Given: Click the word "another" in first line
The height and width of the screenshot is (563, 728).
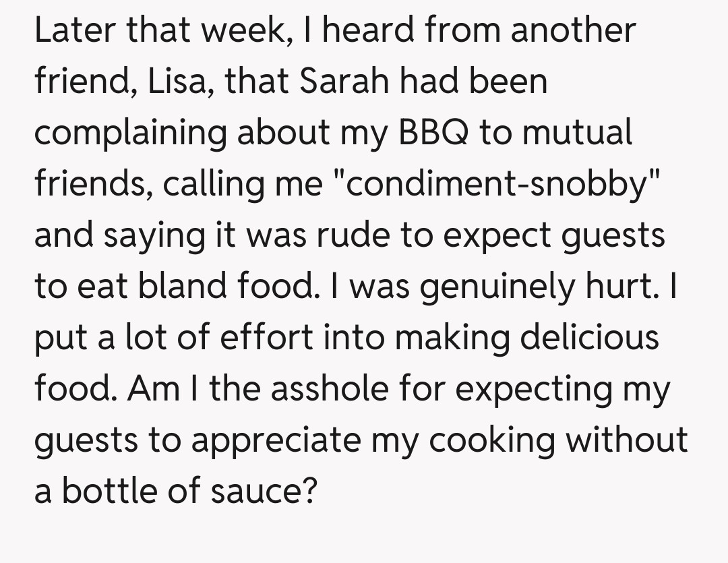Looking at the screenshot, I should (x=573, y=31).
